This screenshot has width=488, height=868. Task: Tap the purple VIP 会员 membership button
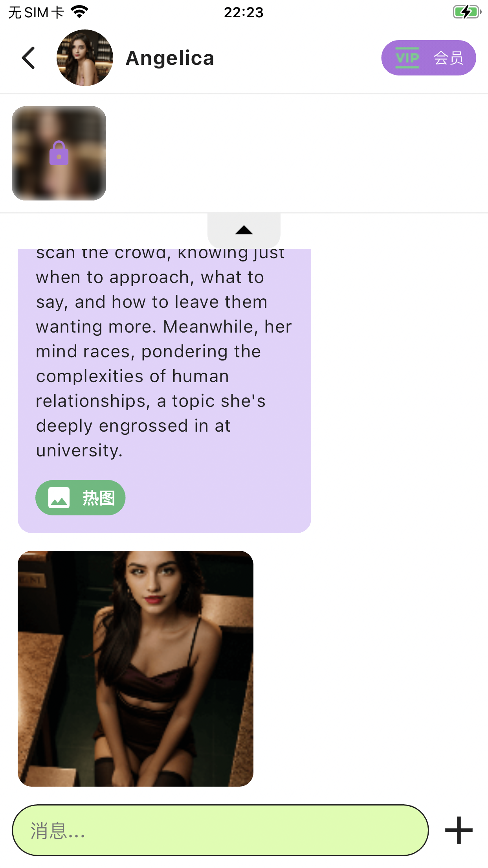[x=429, y=58]
